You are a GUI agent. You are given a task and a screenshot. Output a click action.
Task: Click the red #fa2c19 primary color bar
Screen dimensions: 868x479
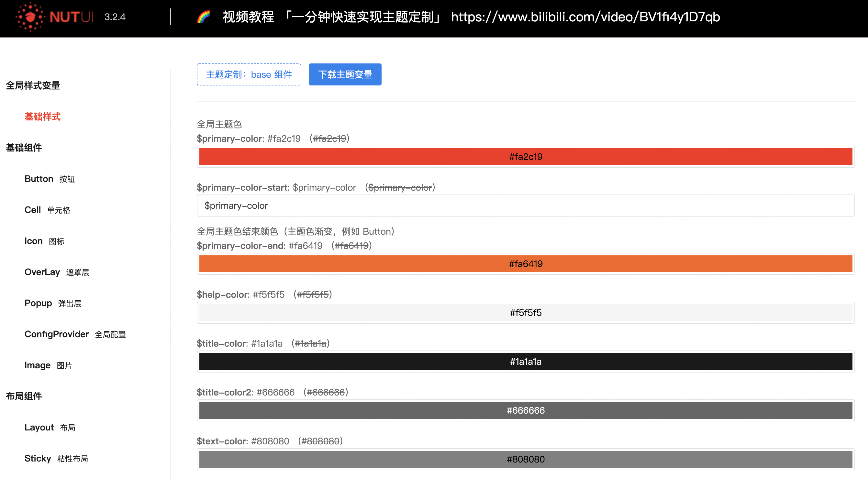point(526,156)
